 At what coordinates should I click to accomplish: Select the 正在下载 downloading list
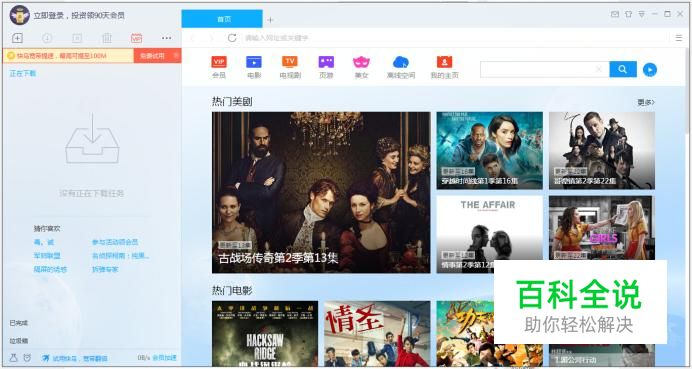(23, 73)
